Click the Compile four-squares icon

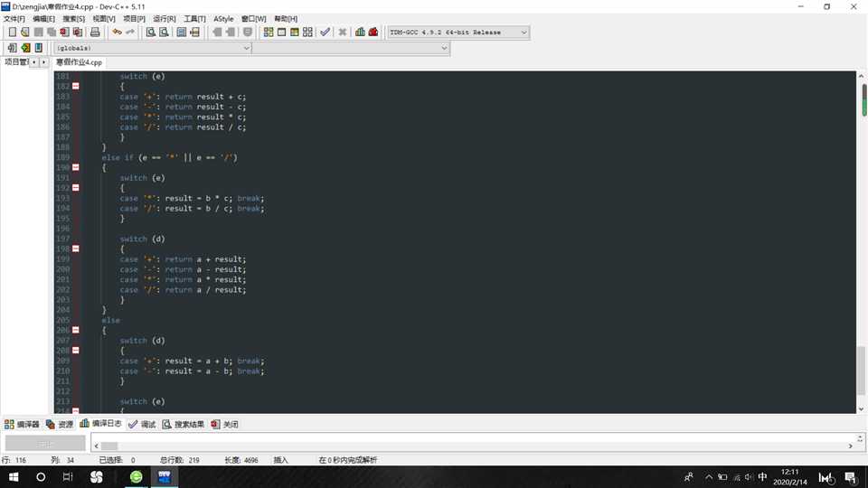[269, 33]
